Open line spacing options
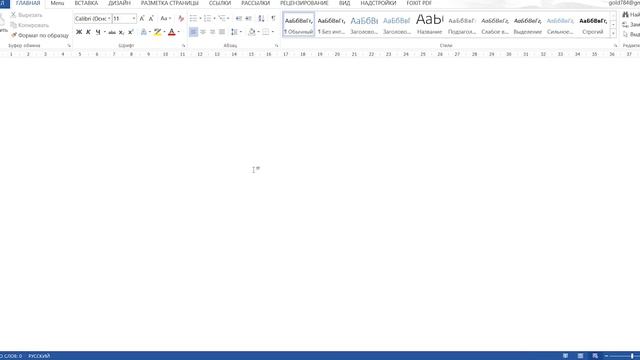 tap(235, 32)
